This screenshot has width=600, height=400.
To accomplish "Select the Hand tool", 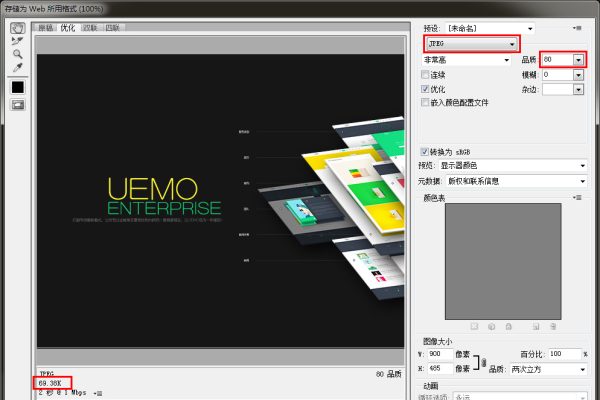I will coord(17,28).
